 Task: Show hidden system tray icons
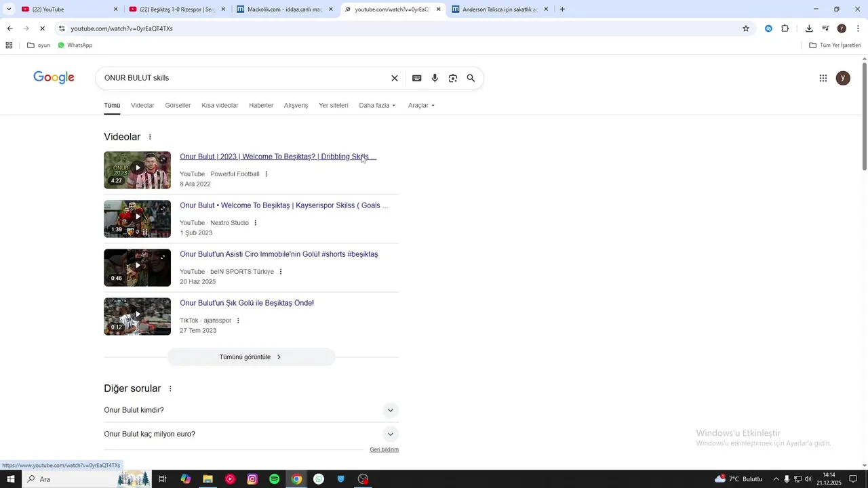[776, 479]
